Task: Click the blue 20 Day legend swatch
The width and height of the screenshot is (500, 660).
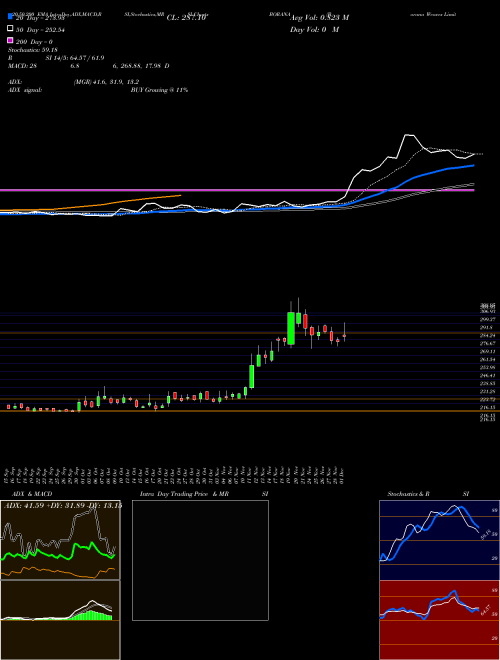Action: (11, 17)
